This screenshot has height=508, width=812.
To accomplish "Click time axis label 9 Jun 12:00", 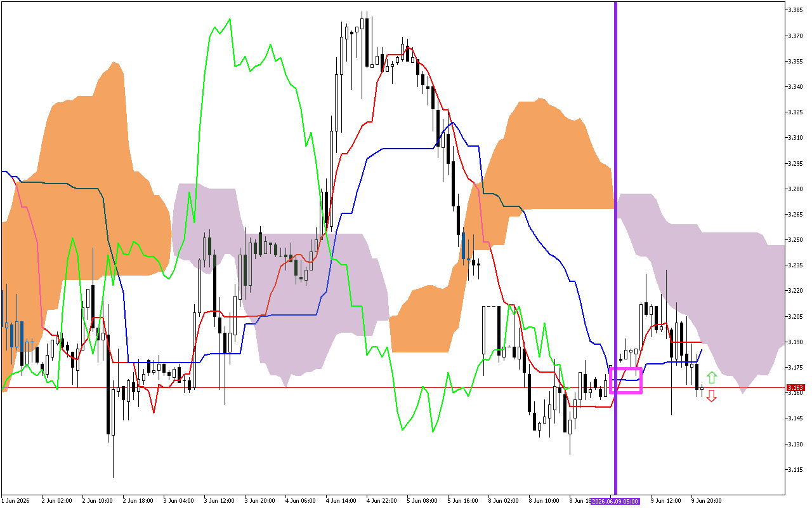I will 665,501.
